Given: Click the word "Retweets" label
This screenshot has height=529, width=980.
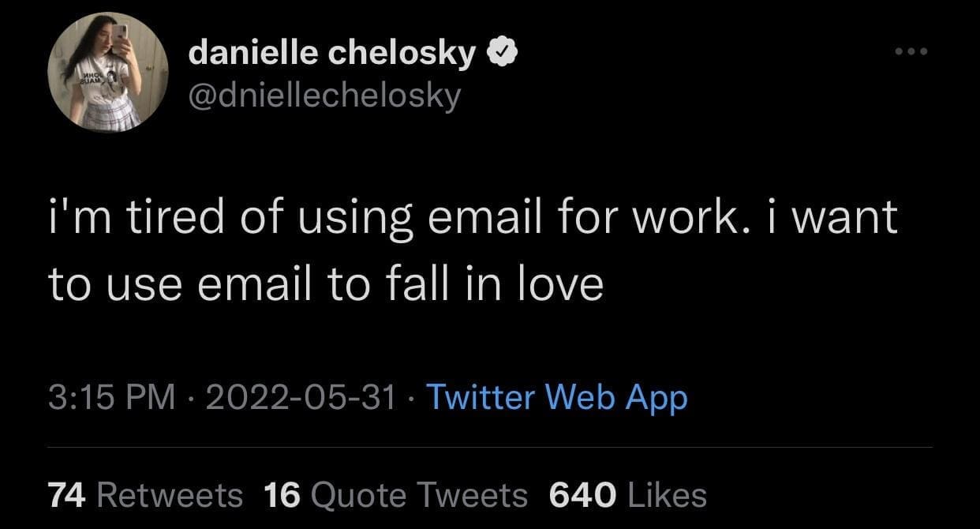Looking at the screenshot, I should [x=170, y=495].
